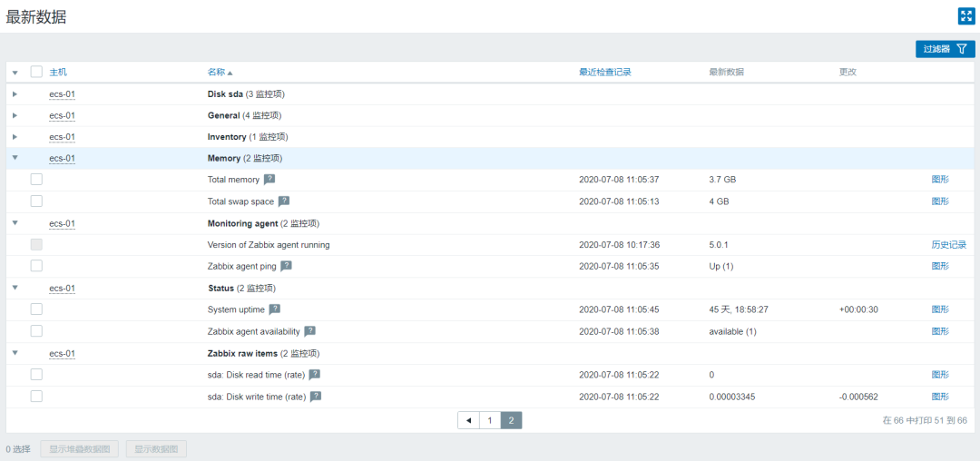The width and height of the screenshot is (980, 461).
Task: Select checkbox for System uptime item
Action: [x=36, y=309]
